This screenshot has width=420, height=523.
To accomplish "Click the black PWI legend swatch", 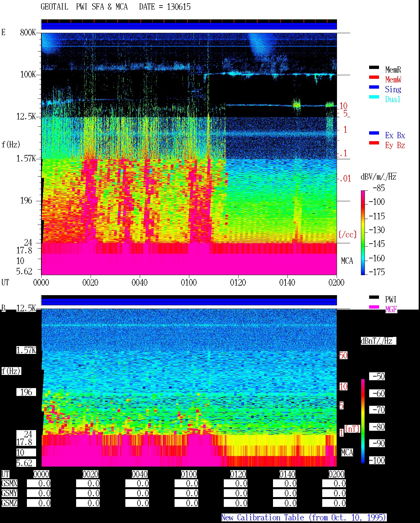I will tap(374, 297).
